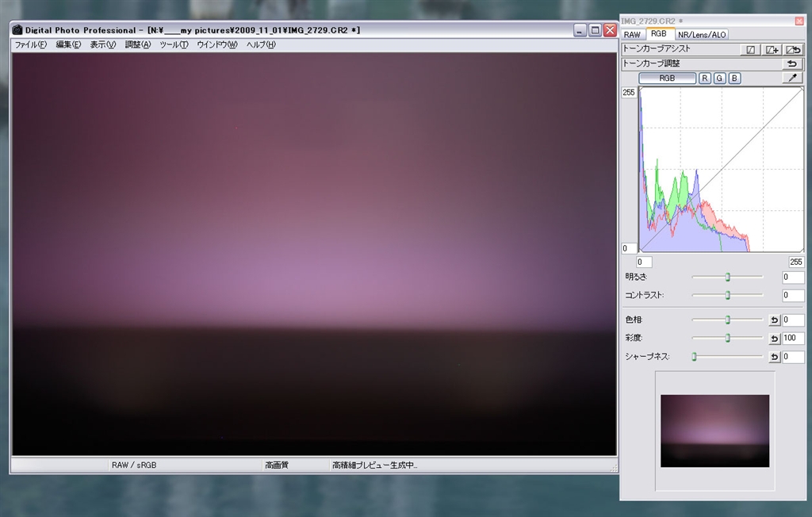Click the シャープネス sharpness value field
The image size is (812, 517).
(x=793, y=357)
